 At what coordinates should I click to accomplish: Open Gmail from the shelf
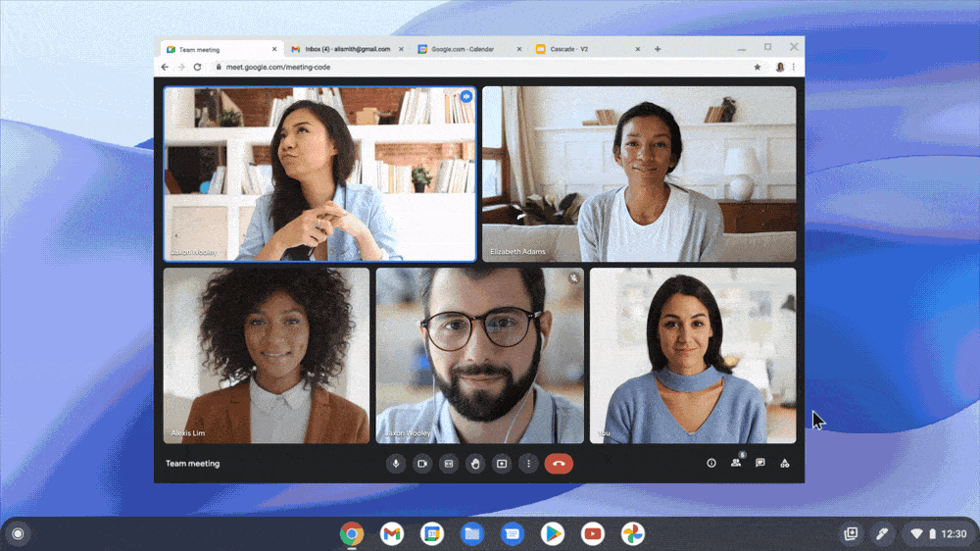392,533
